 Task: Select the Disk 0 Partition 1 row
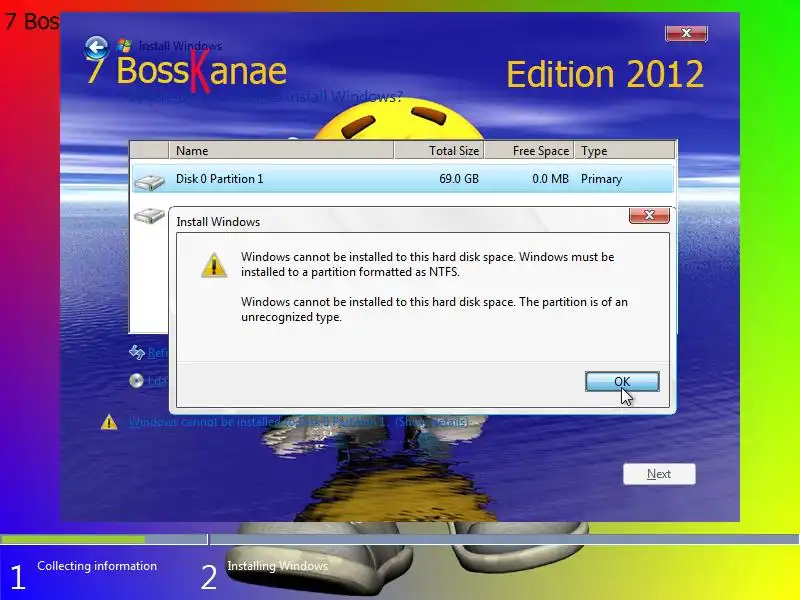(x=403, y=179)
